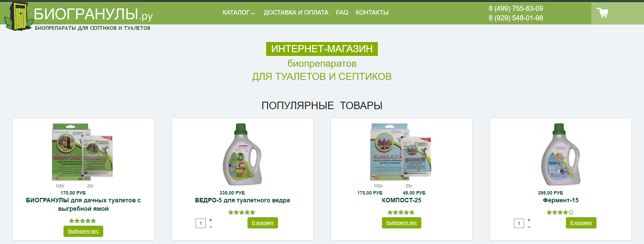Click the star rating under БИОГРАНУЛЫ product
The height and width of the screenshot is (244, 644).
tap(82, 221)
